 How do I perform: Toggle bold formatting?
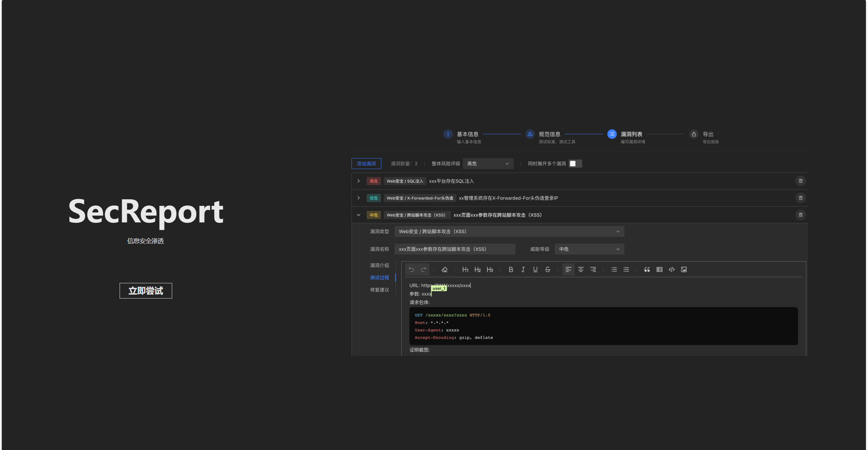pyautogui.click(x=511, y=269)
